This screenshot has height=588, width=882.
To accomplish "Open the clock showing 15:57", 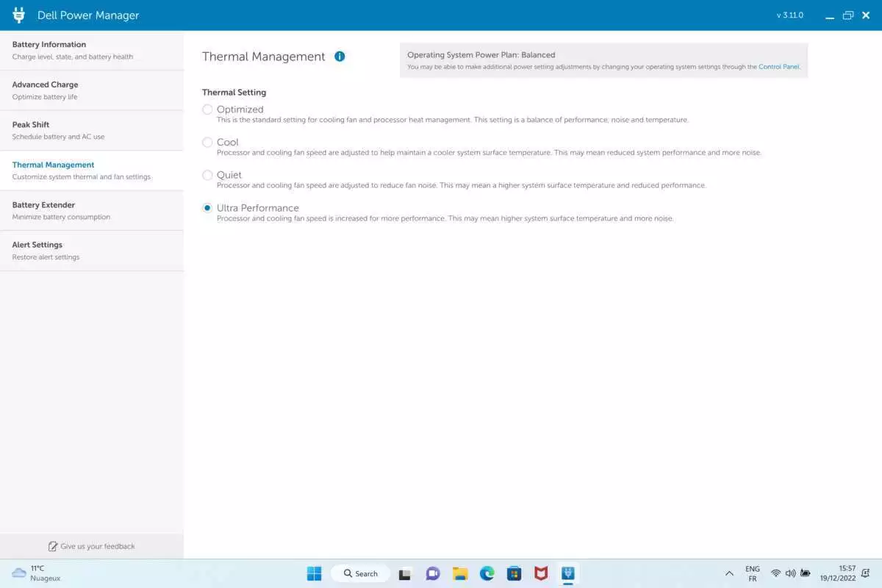I will 838,573.
